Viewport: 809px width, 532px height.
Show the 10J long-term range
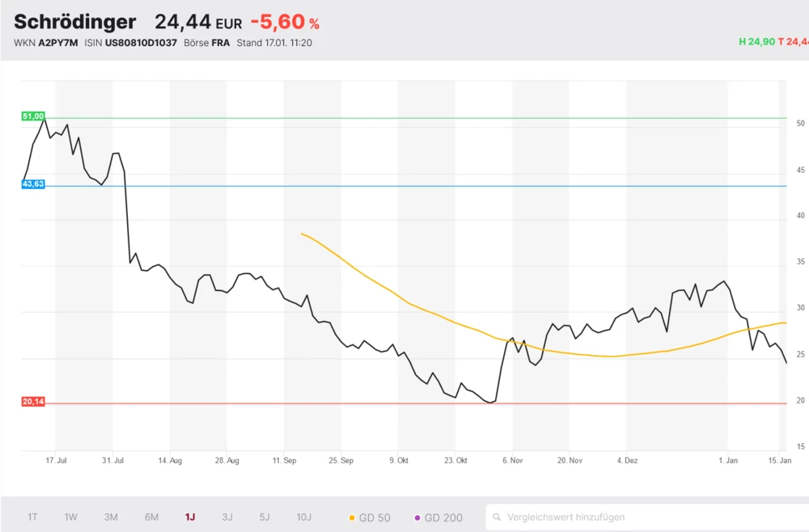[x=304, y=517]
